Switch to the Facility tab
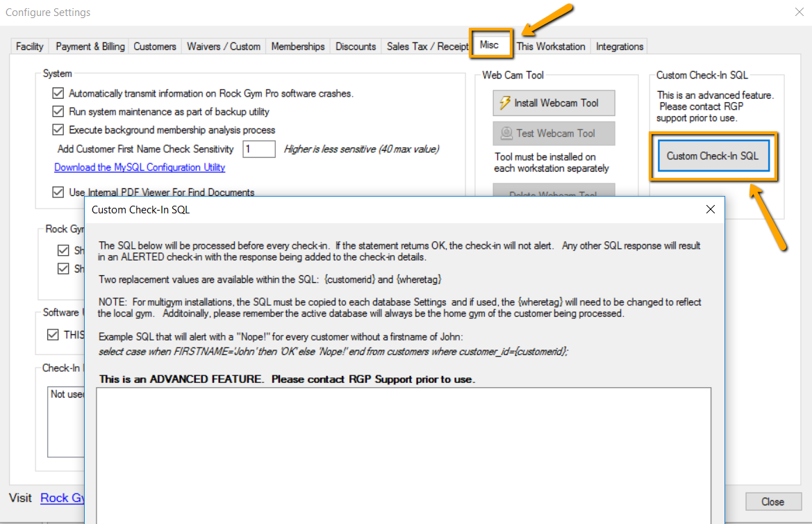Viewport: 812px width, 524px height. [x=30, y=47]
